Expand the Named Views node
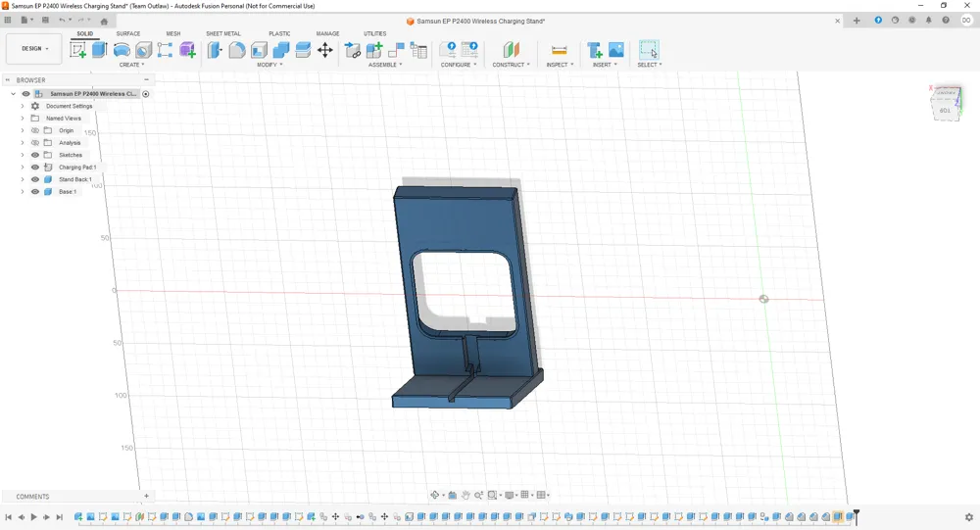 [23, 119]
